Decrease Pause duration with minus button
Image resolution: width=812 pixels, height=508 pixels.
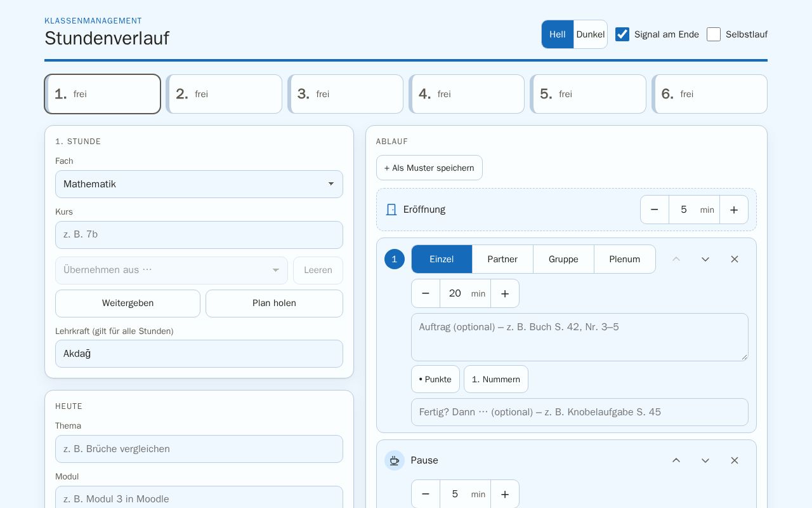426,494
